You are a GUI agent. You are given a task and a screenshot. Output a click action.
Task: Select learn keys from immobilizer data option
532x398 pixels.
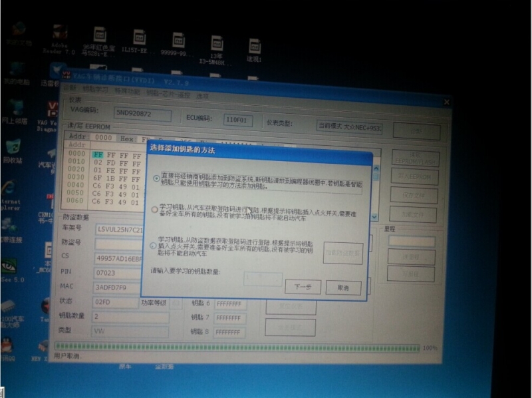pos(153,246)
